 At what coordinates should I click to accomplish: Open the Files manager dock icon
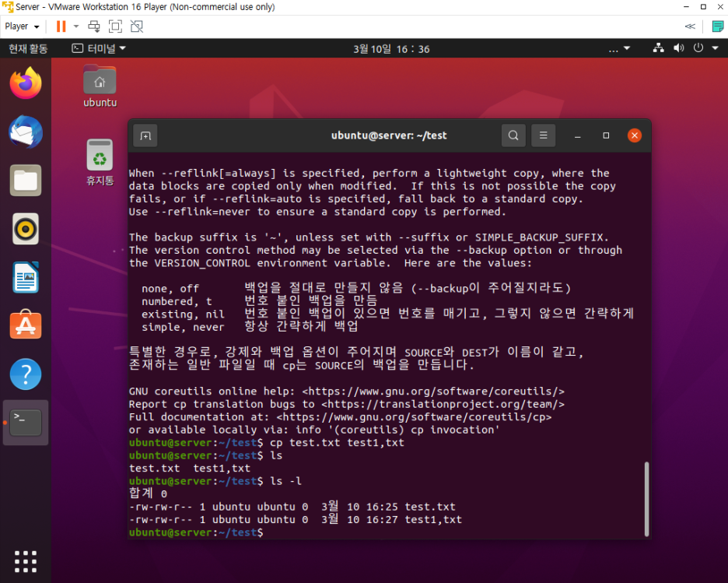26,181
